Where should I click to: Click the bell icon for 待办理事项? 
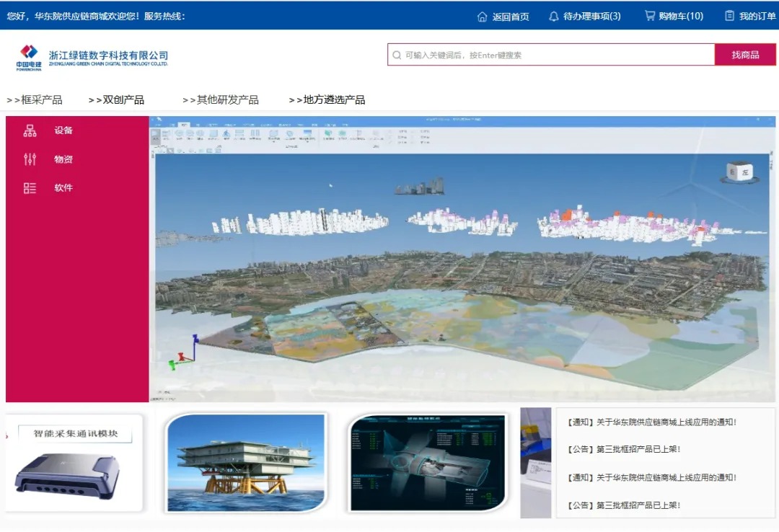click(x=553, y=17)
